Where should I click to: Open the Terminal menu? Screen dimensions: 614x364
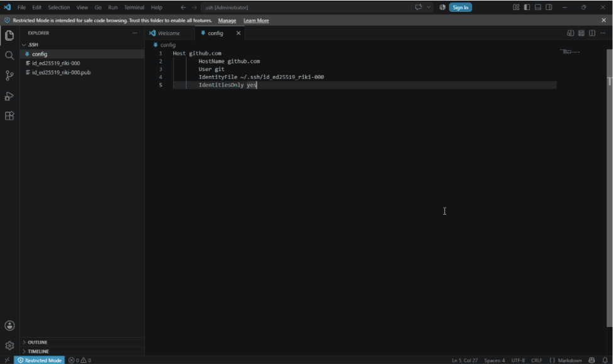click(x=134, y=8)
